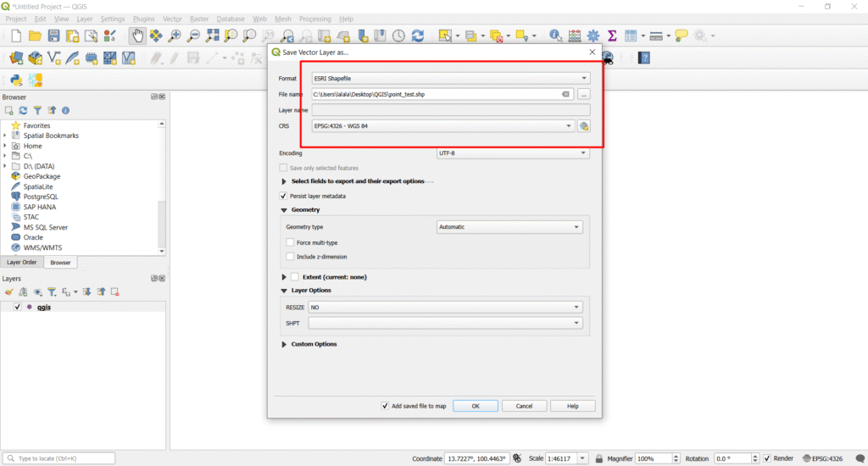Click Type to locate search box
Viewport: 868px width, 466px height.
[59, 458]
